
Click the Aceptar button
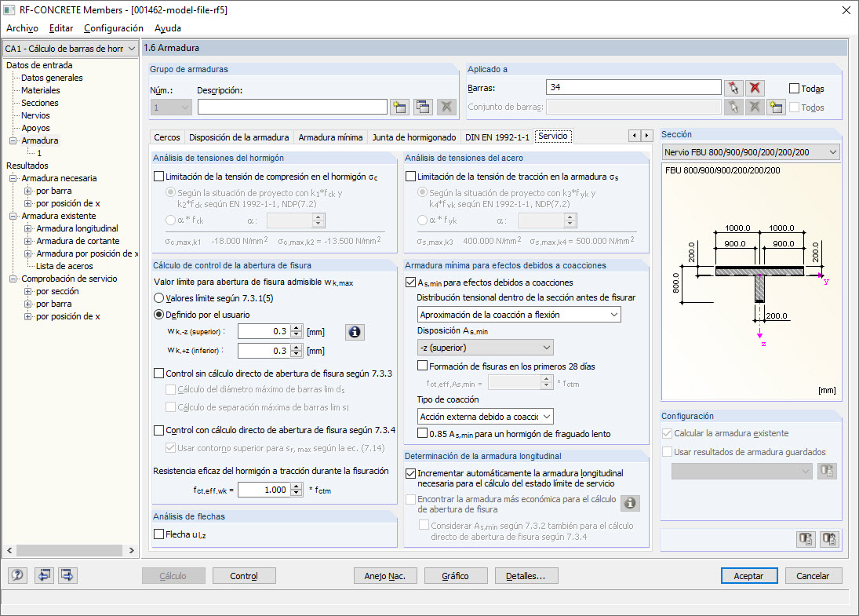click(749, 576)
